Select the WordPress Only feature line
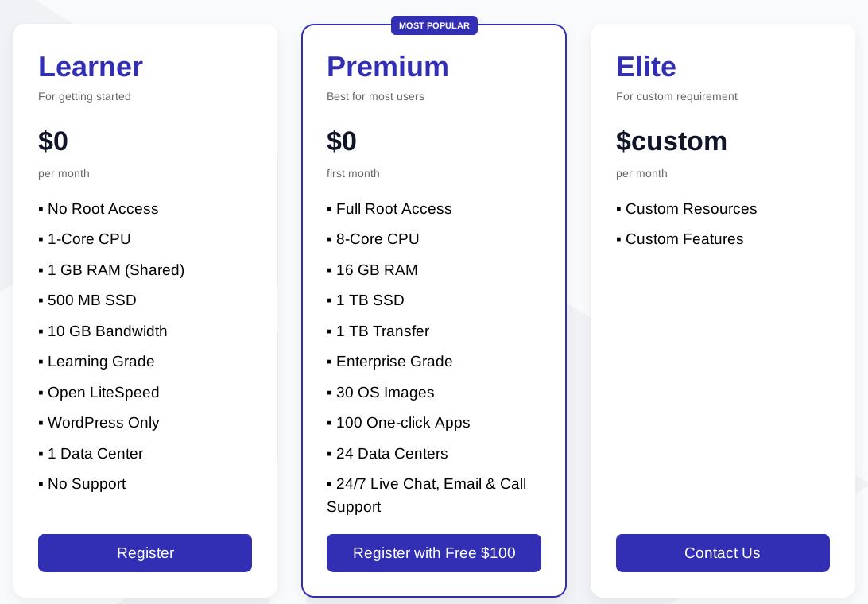Image resolution: width=868 pixels, height=604 pixels. 103,423
